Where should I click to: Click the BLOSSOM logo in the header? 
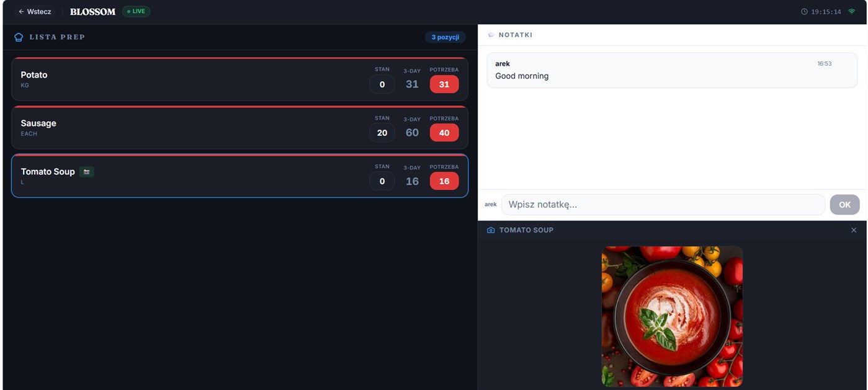[92, 12]
